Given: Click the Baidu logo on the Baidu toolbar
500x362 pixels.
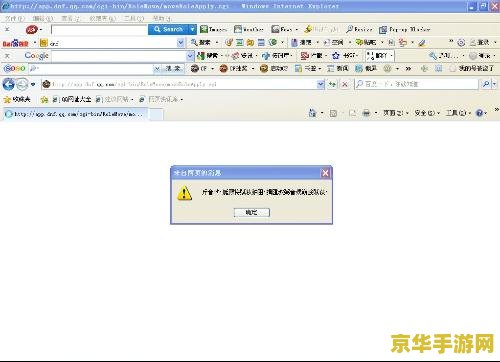Looking at the screenshot, I should [15, 43].
